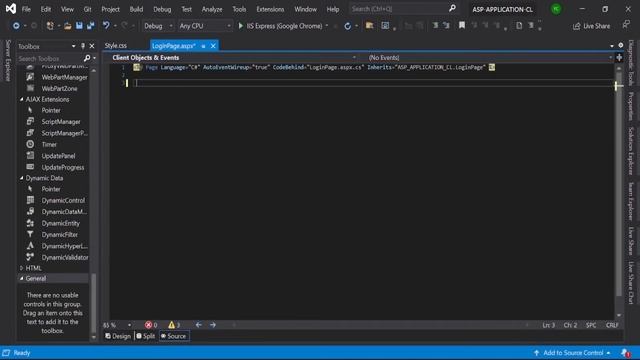Expand the HTML toolbox group

[x=22, y=268]
